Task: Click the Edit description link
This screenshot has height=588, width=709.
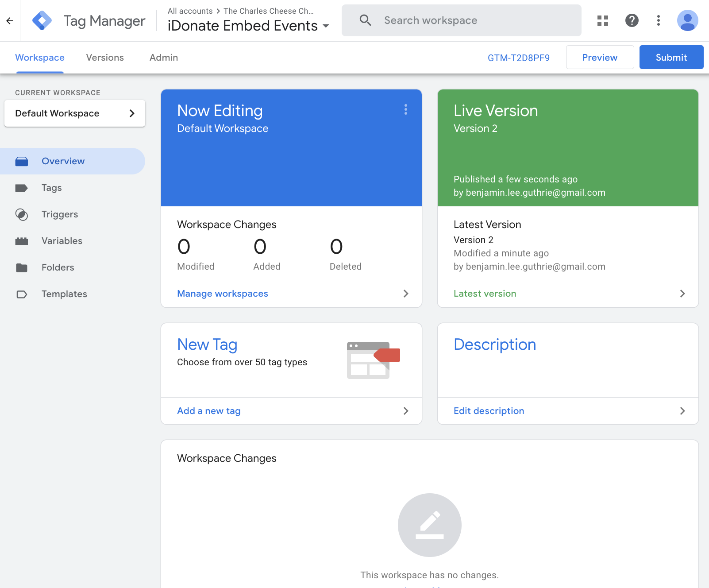Action: point(489,411)
